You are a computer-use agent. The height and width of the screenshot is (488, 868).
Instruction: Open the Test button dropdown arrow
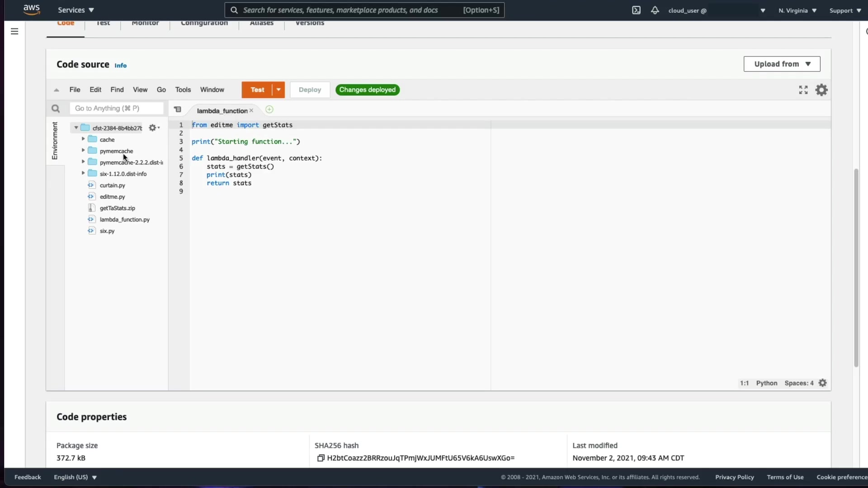point(278,90)
